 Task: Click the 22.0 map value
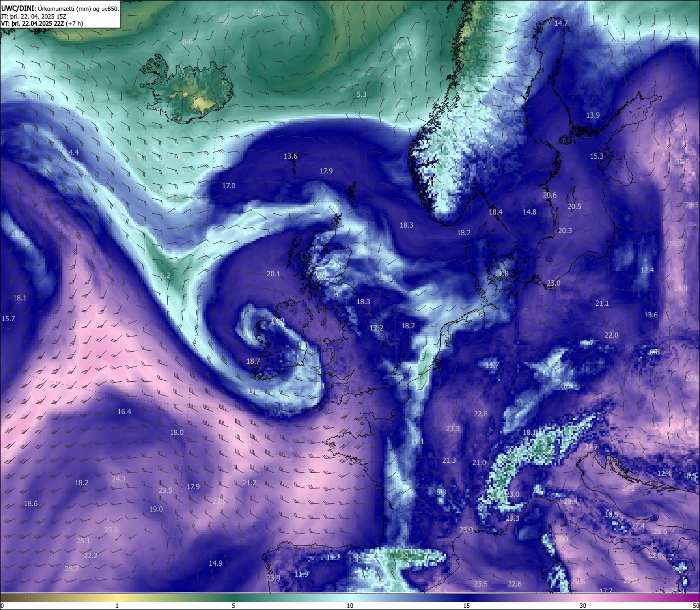click(611, 335)
